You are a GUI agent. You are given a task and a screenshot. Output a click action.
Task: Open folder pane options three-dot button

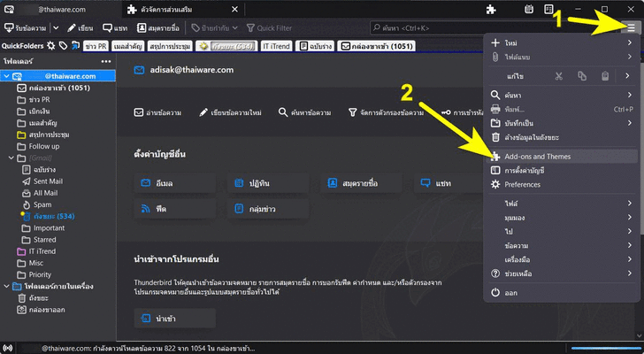106,61
